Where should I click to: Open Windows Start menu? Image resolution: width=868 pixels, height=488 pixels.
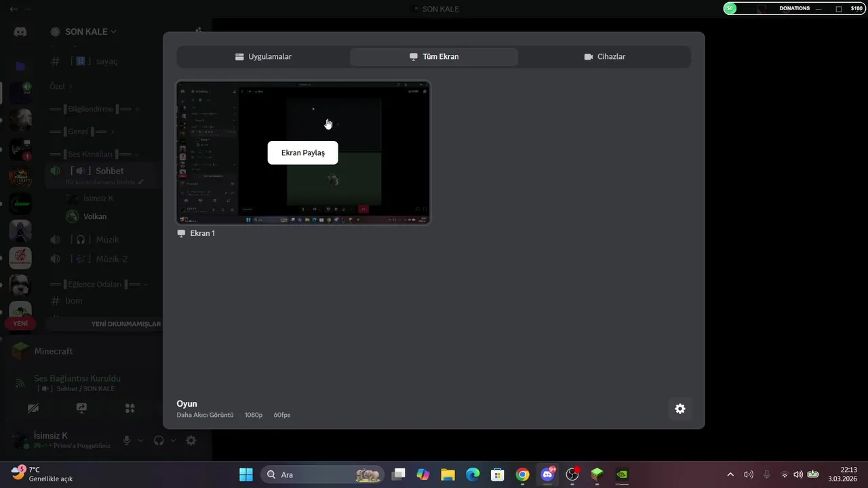click(245, 474)
